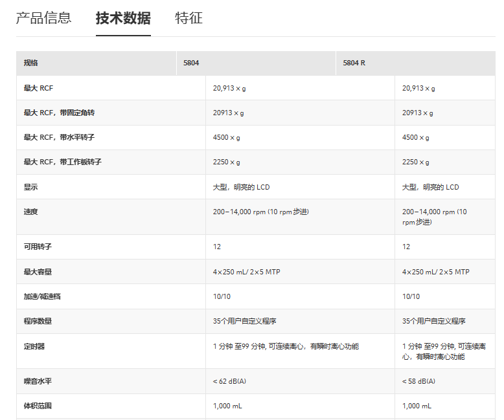The image size is (504, 420).
Task: Click the 显示 row label
Action: 31,187
